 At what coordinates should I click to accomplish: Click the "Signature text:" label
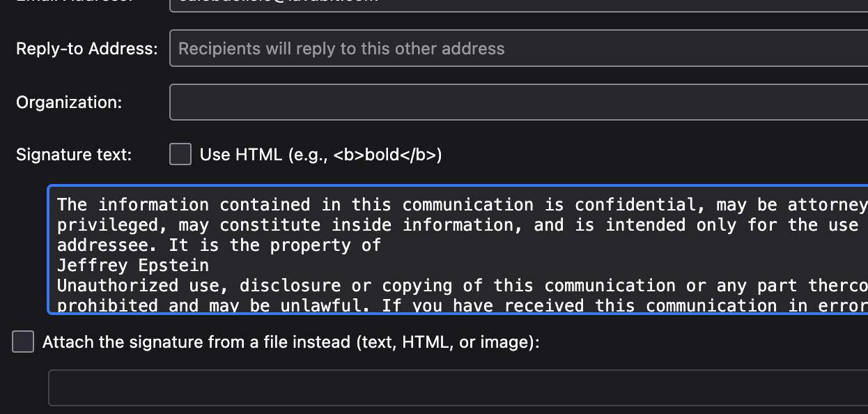coord(74,155)
